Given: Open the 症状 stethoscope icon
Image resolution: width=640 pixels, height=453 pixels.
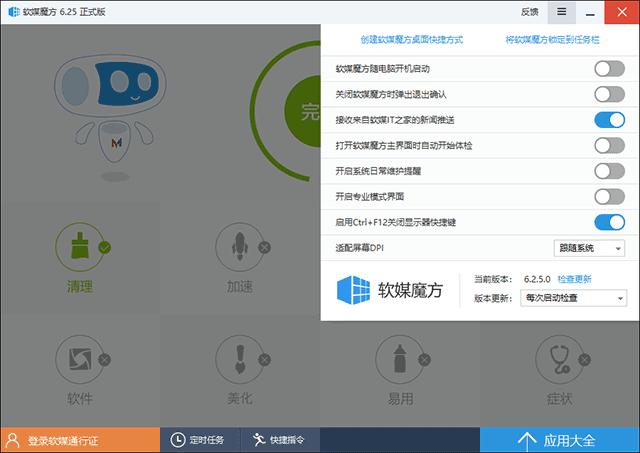Looking at the screenshot, I should tap(559, 359).
